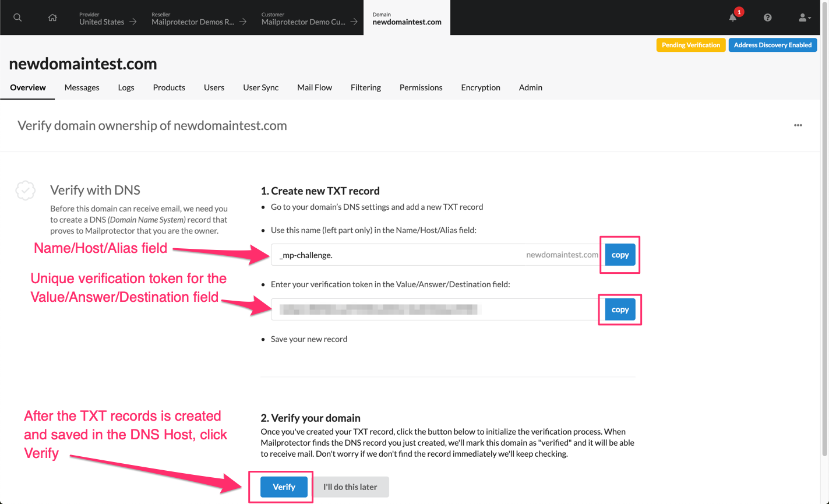Open the three-dot panel options menu
829x504 pixels.
[x=798, y=125]
